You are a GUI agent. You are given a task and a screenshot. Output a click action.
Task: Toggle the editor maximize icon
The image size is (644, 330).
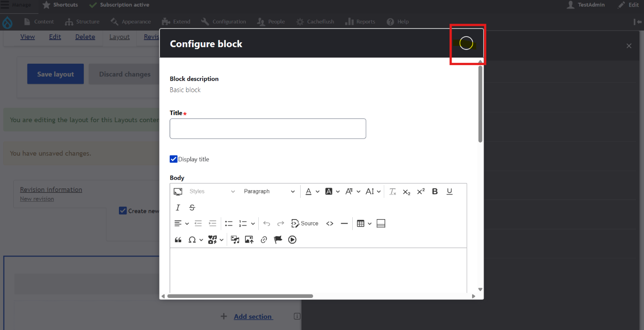(178, 191)
